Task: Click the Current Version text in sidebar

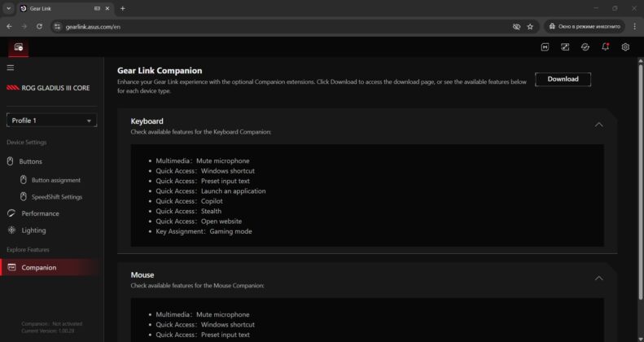Action: coord(48,331)
